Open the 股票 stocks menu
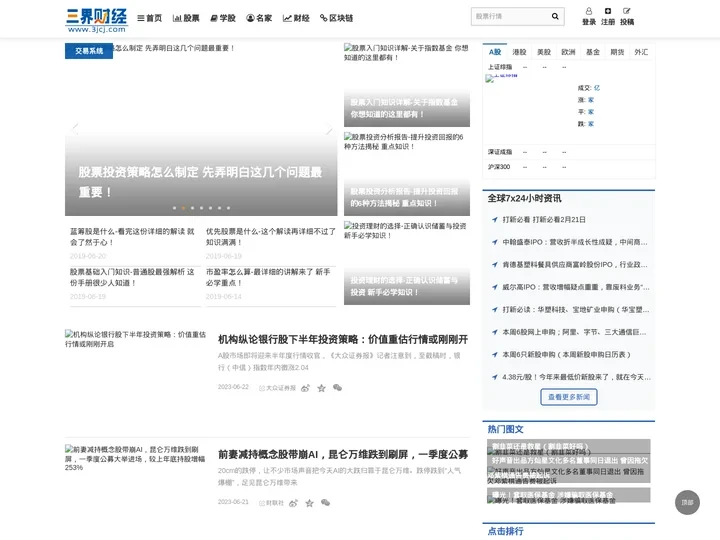The height and width of the screenshot is (540, 720). point(186,18)
